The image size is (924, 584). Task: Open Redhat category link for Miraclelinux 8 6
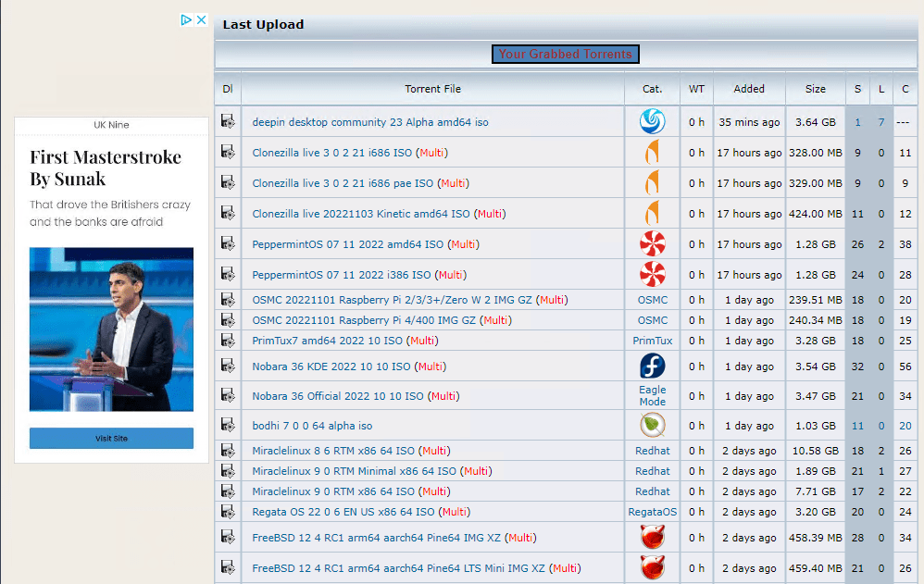point(653,451)
